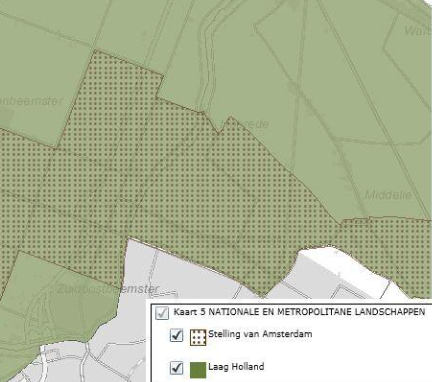Disable the Laag Holland layer checkbox
The width and height of the screenshot is (432, 382).
[x=176, y=368]
